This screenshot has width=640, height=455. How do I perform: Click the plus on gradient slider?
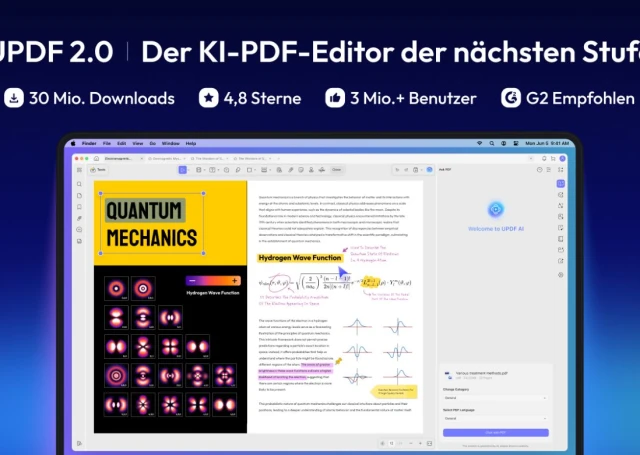[234, 281]
